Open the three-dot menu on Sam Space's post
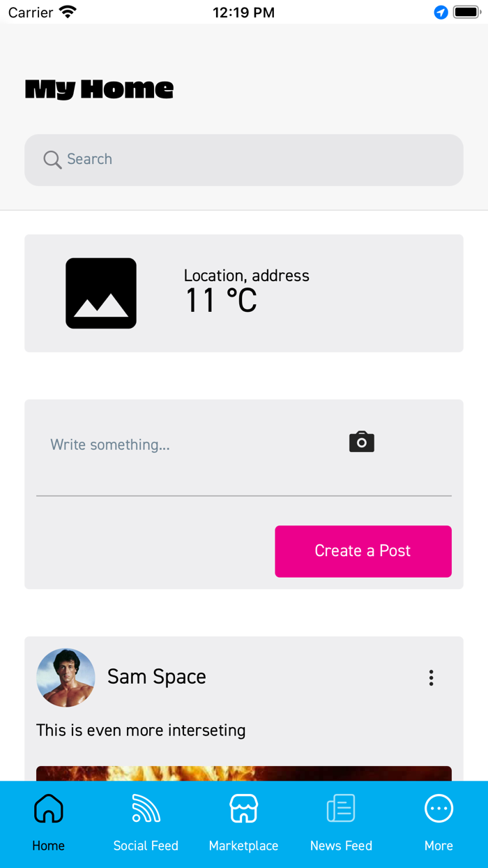This screenshot has width=488, height=868. [x=432, y=678]
